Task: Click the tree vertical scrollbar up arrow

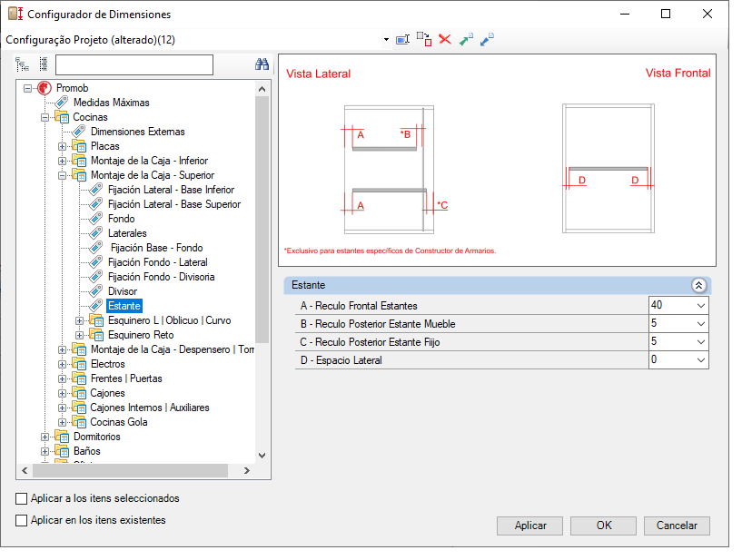Action: (x=262, y=88)
